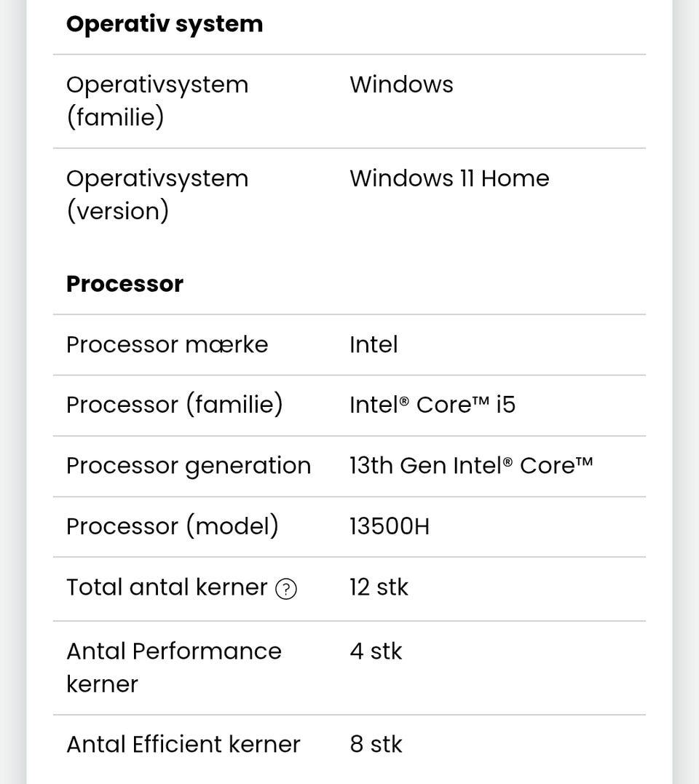699x784 pixels.
Task: Click the Operativsystem (familie) label
Action: coord(157,100)
